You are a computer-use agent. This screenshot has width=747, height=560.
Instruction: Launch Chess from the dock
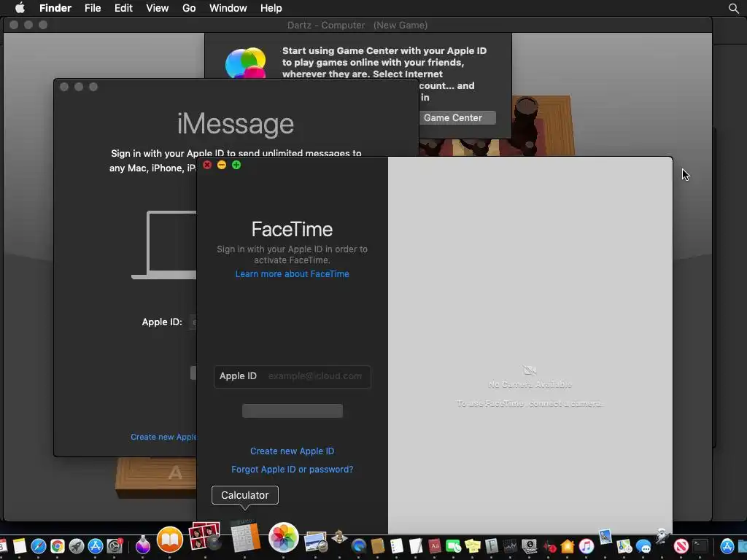[x=339, y=537]
